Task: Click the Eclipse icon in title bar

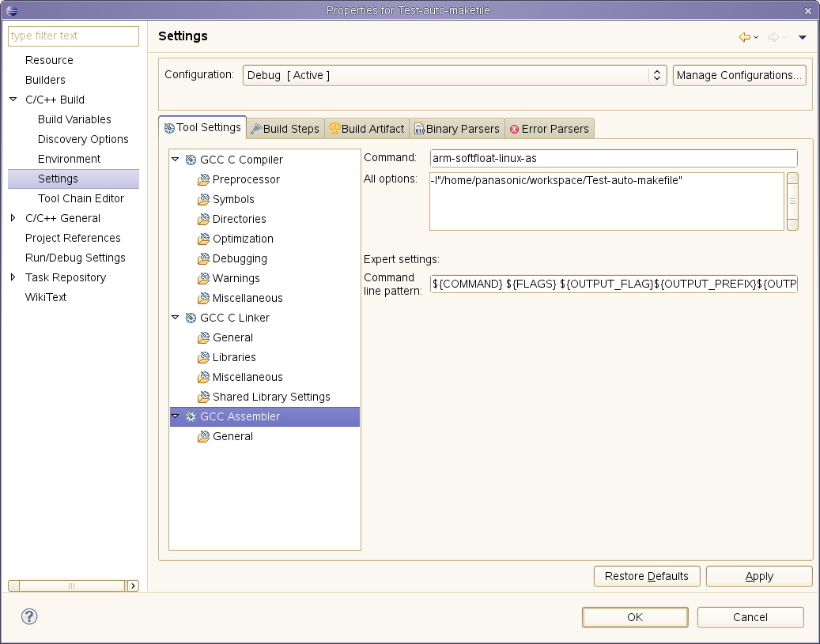Action: (x=12, y=10)
